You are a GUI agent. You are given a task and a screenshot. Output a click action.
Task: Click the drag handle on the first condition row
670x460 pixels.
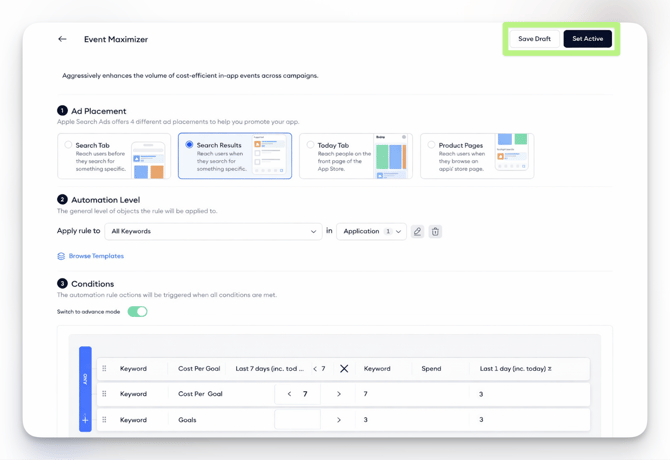pos(104,369)
